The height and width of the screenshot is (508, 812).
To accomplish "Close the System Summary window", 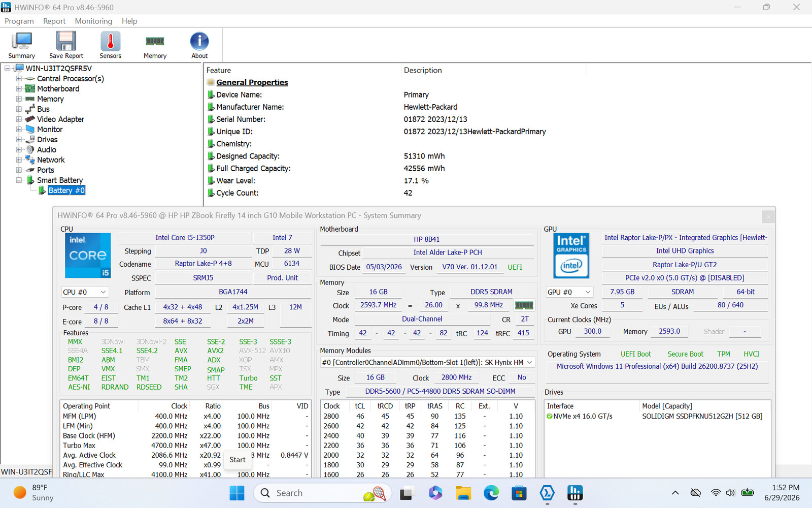I will click(768, 217).
